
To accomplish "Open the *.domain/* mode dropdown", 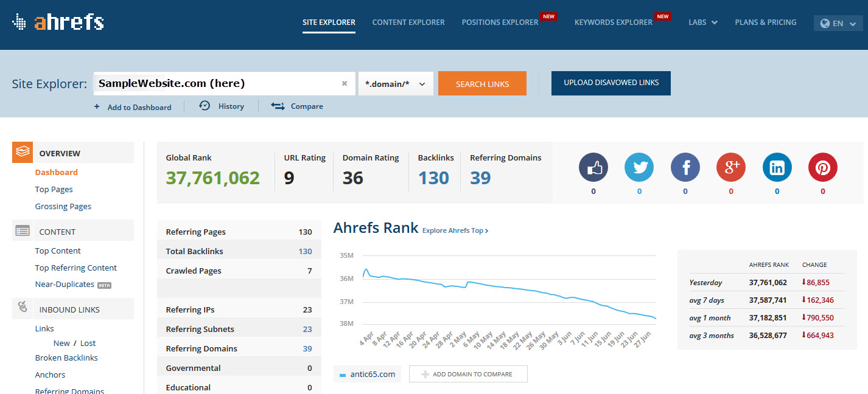I will pyautogui.click(x=396, y=84).
